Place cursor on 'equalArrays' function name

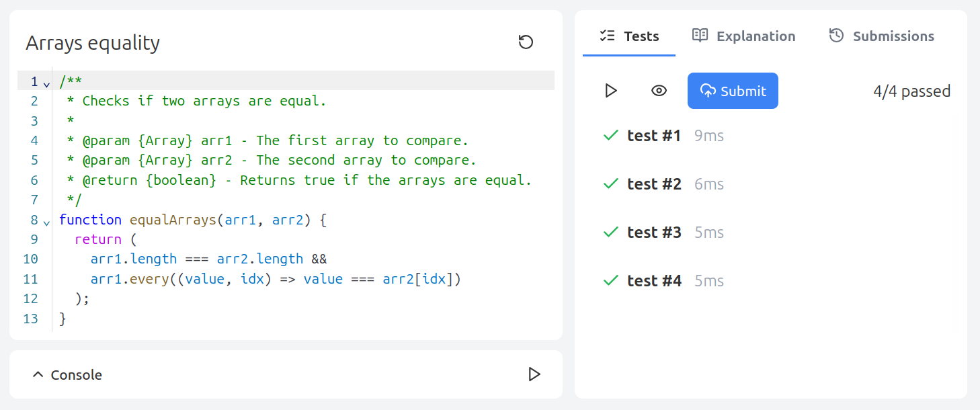173,220
